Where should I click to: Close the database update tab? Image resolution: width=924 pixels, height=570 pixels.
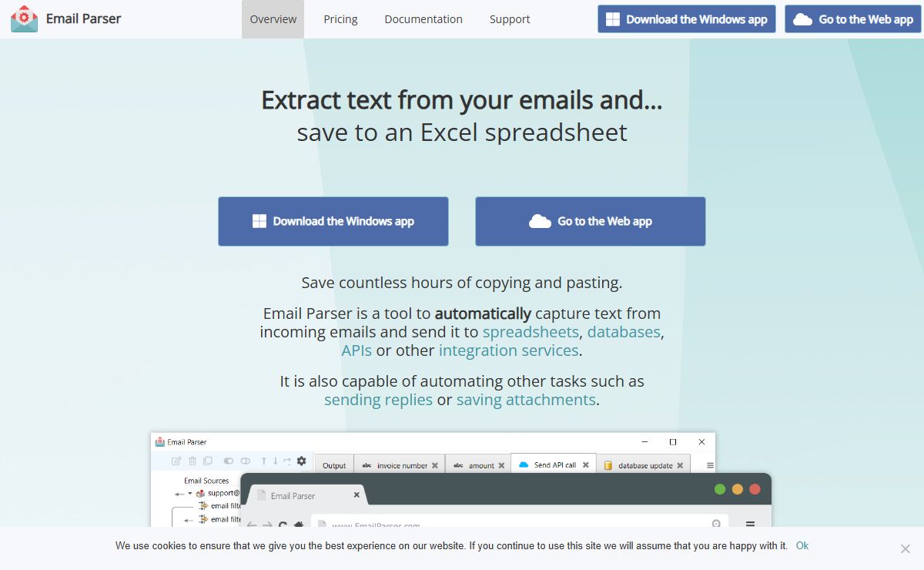click(x=681, y=465)
